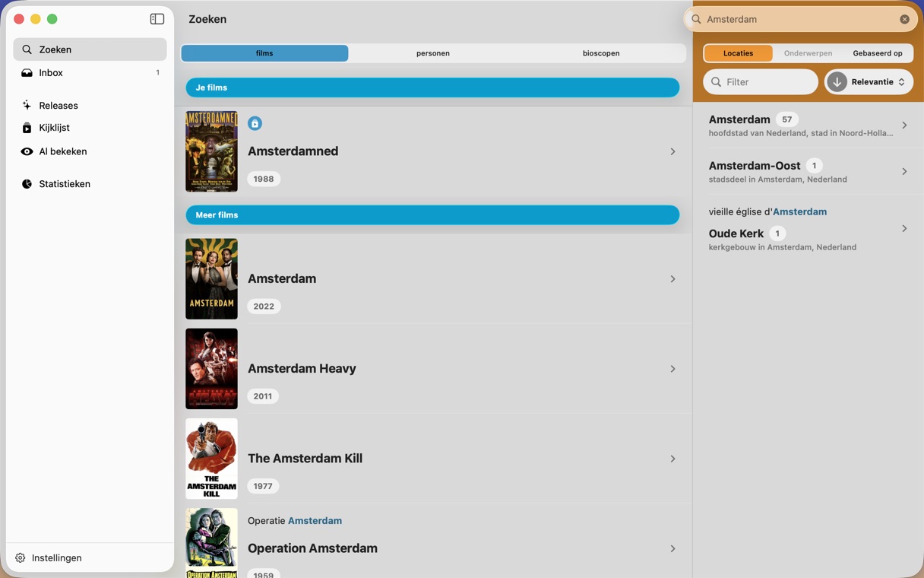
Task: Switch to the bioscopen tab
Action: click(601, 53)
